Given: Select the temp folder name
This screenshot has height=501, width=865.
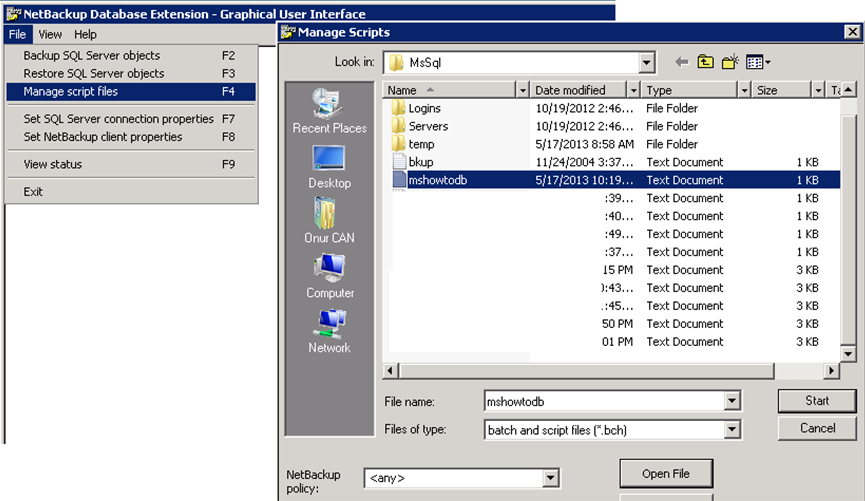Looking at the screenshot, I should 421,144.
